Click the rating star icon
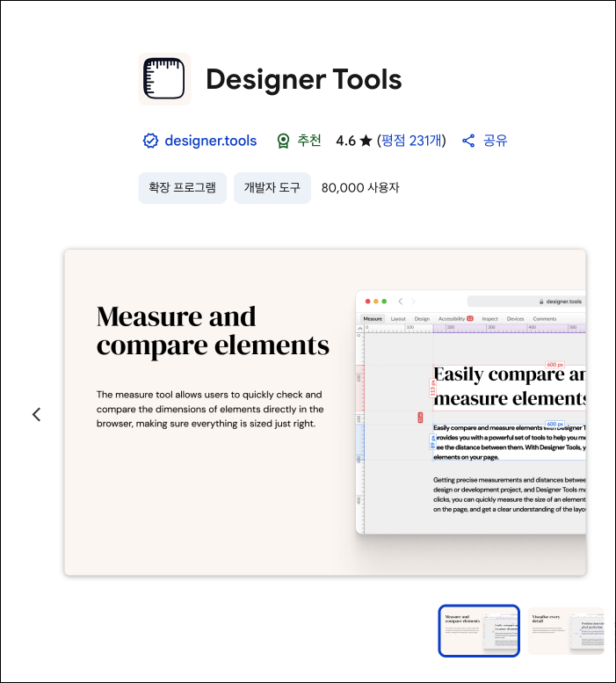Image resolution: width=616 pixels, height=683 pixels. click(x=366, y=141)
